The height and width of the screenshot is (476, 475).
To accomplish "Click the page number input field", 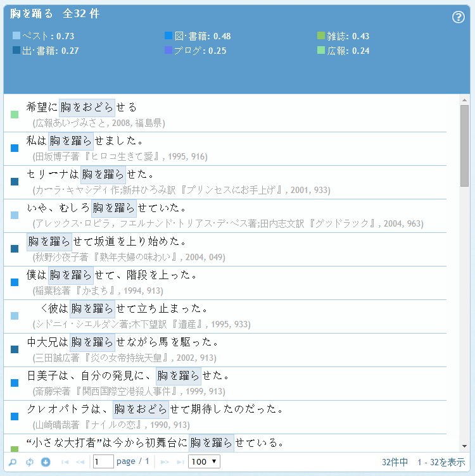I will click(x=103, y=461).
